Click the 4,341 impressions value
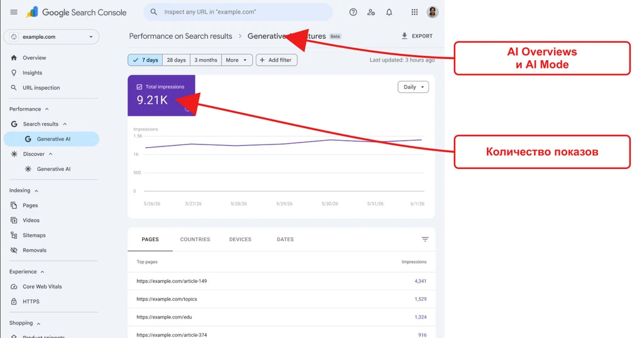This screenshot has height=338, width=644. 421,281
